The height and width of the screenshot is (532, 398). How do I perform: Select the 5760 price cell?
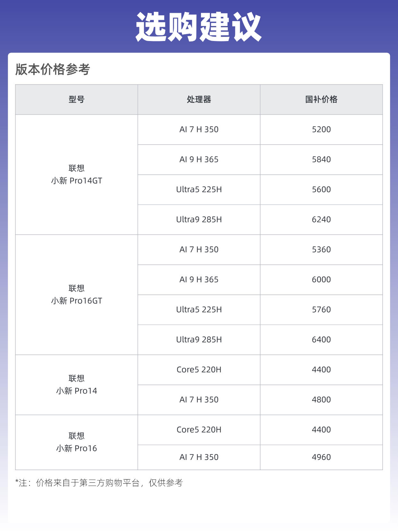point(321,310)
